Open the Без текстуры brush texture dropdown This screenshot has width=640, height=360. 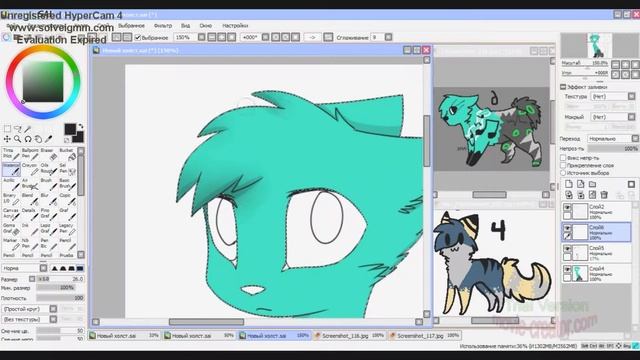(x=29, y=319)
